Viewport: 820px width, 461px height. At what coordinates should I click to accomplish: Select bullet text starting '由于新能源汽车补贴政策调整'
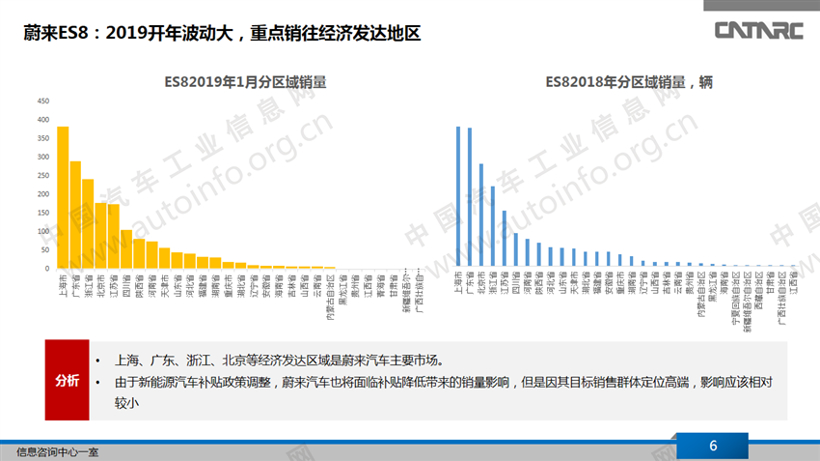point(444,382)
